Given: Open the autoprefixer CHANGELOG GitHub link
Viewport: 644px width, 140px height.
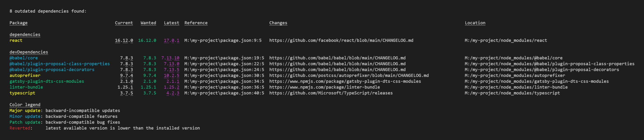Looking at the screenshot, I should tap(349, 75).
